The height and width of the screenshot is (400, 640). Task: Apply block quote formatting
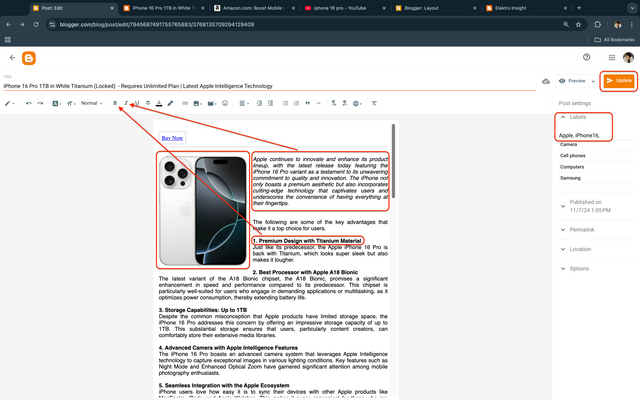307,103
